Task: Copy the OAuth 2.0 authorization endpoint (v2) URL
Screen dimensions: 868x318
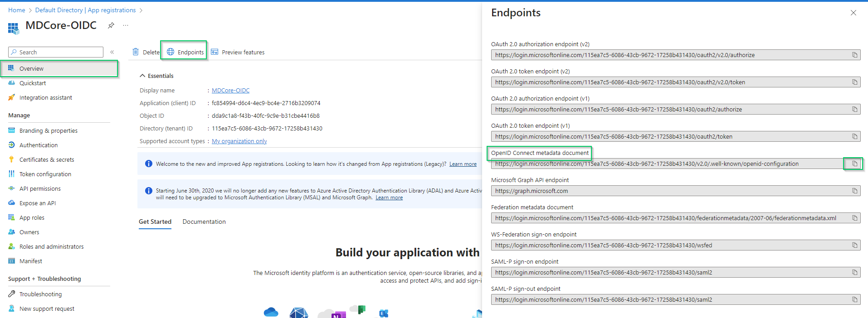Action: (x=854, y=55)
